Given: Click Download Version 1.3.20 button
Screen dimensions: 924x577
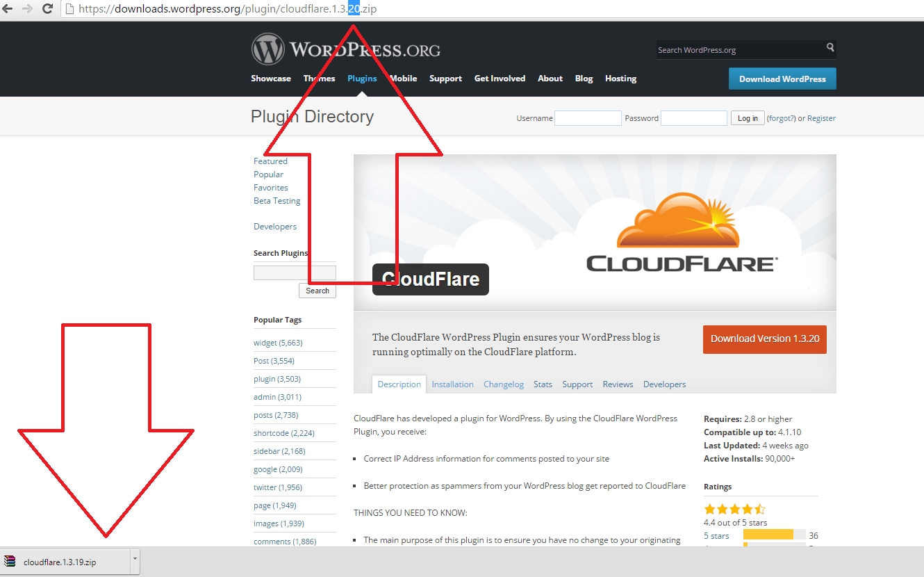Looking at the screenshot, I should (765, 339).
